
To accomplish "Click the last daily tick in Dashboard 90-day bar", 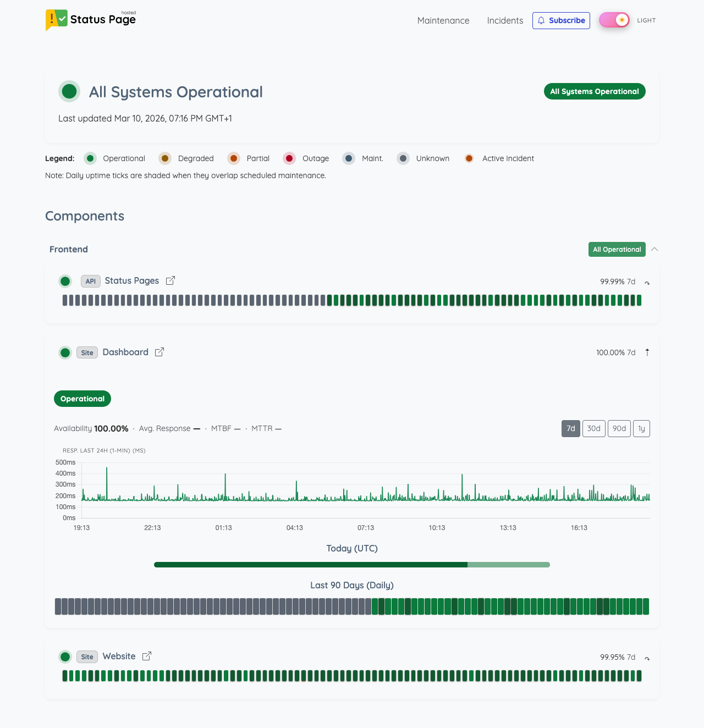I will (x=646, y=606).
